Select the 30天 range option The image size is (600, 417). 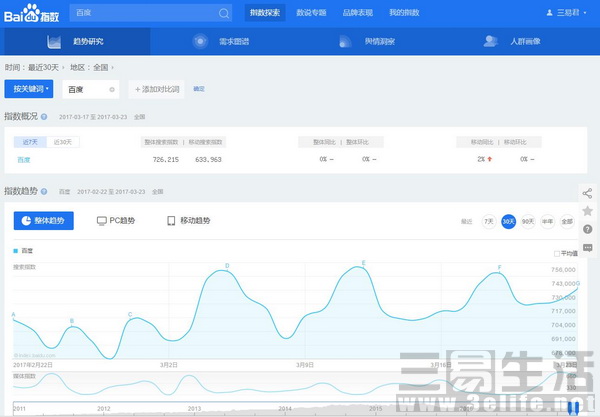coord(508,222)
